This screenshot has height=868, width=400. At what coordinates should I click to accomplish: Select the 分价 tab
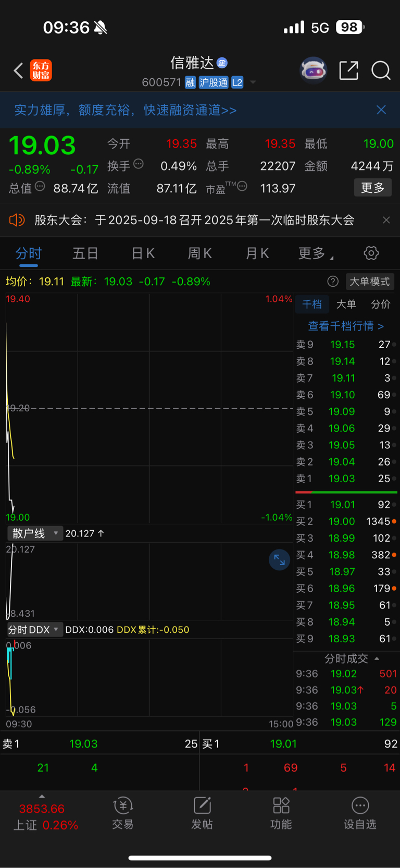(x=380, y=304)
